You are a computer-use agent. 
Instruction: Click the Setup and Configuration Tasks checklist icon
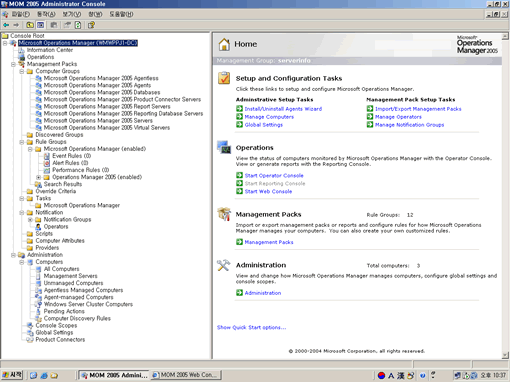coord(224,78)
